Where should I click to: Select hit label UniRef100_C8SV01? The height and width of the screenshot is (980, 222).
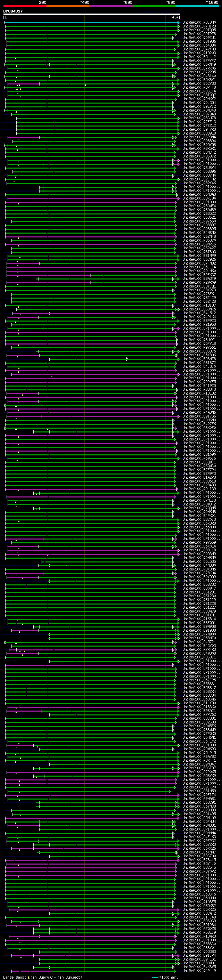199,948
